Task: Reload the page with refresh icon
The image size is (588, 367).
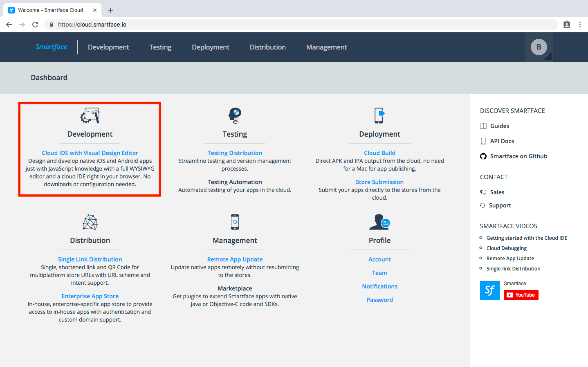Action: [35, 25]
